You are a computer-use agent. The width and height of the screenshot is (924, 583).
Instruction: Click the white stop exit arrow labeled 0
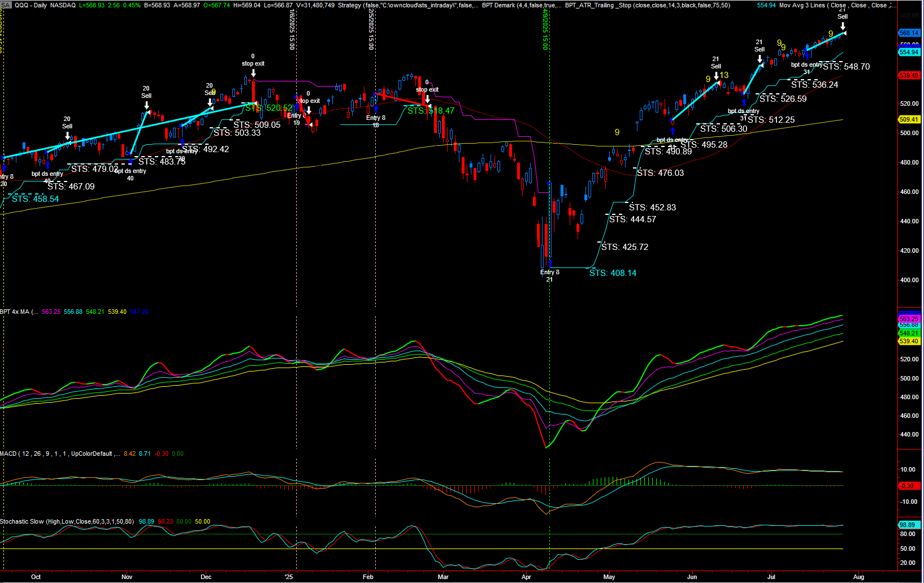click(x=253, y=73)
